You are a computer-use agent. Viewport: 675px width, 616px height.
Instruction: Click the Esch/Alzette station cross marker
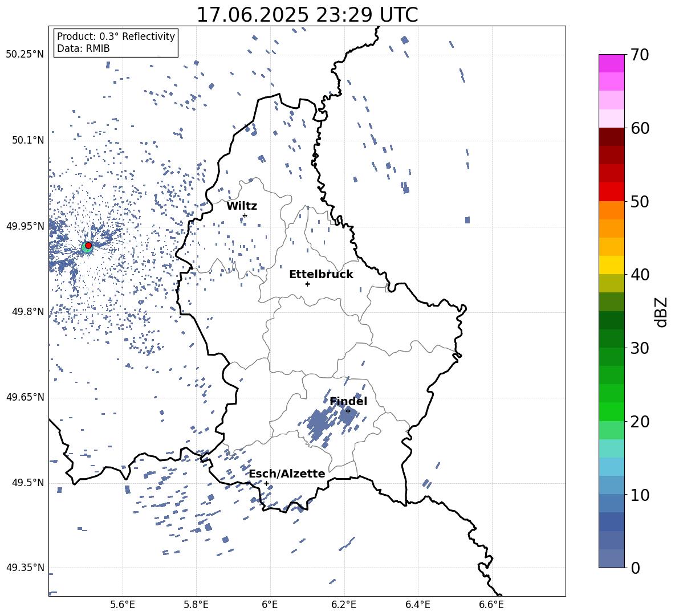pos(266,483)
